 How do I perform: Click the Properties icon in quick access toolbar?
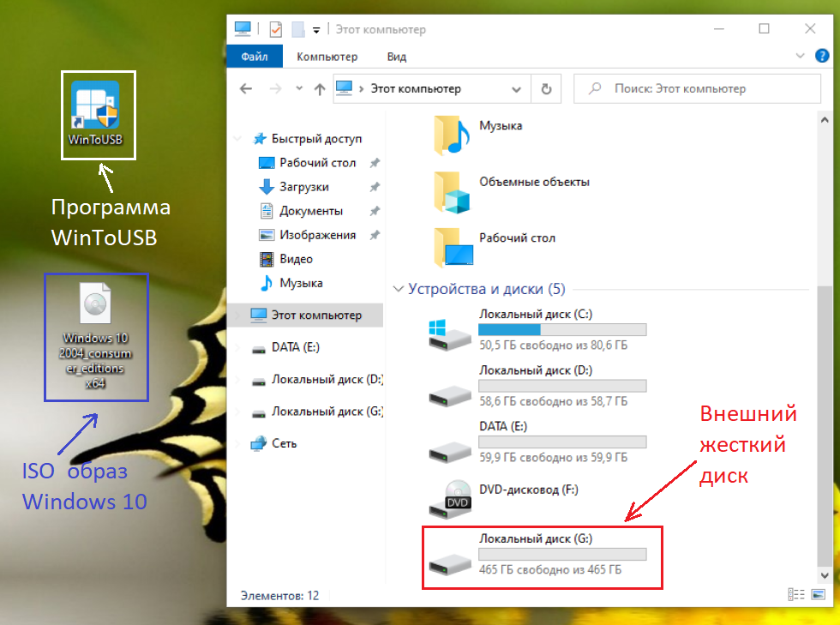coord(275,29)
